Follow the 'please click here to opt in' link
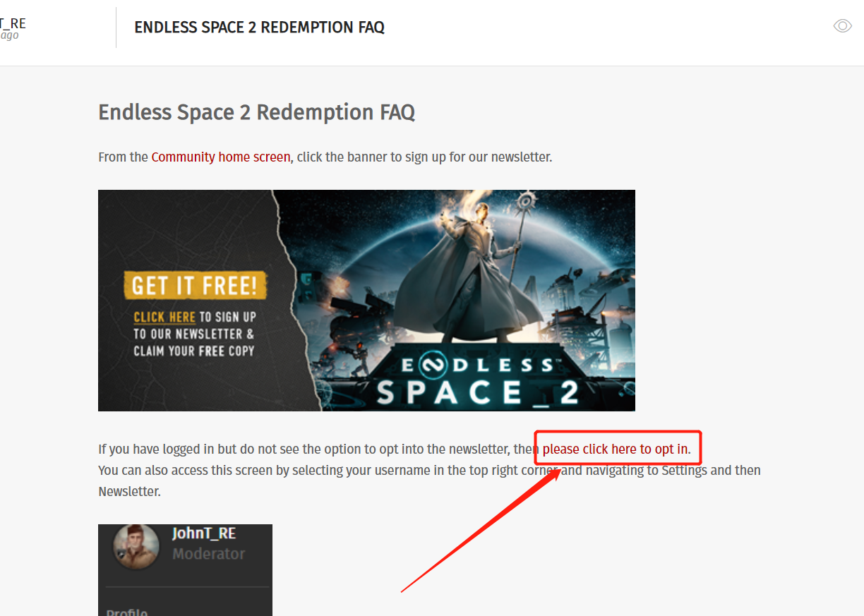This screenshot has width=864, height=616. coord(616,449)
